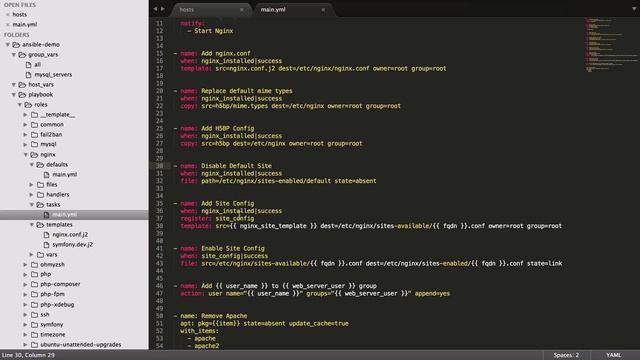
Task: Click the symfony folder icon
Action: click(x=34, y=324)
